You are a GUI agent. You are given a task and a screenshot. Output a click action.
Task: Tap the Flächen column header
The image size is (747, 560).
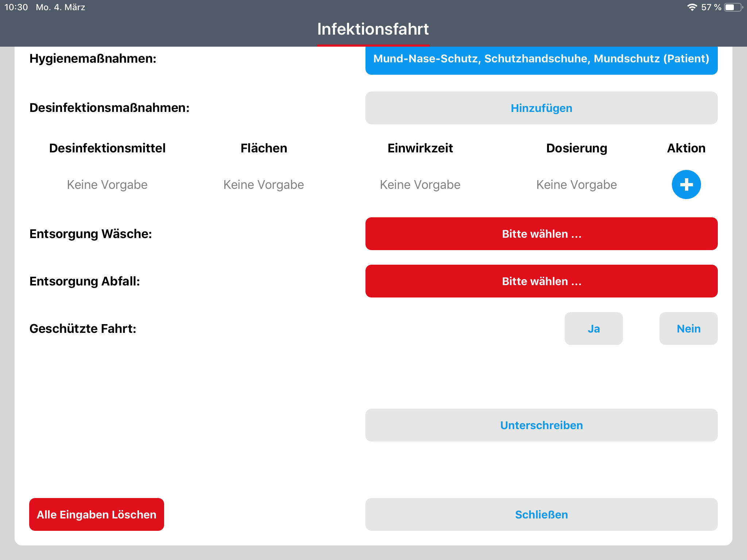264,148
